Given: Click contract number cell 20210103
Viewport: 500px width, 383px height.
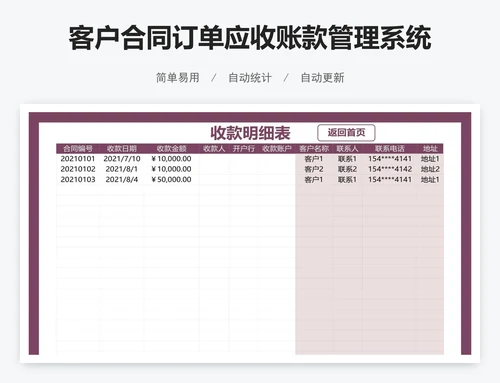Looking at the screenshot, I should coord(78,179).
